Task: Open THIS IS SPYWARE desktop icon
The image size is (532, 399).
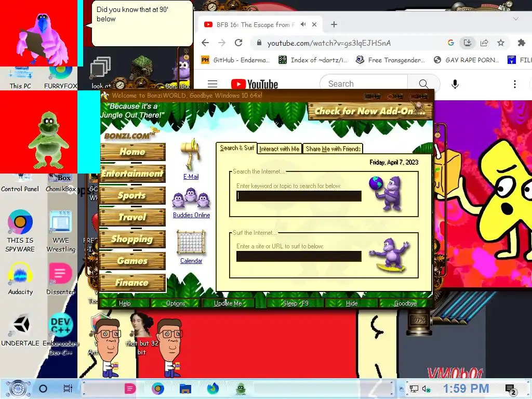Action: point(20,231)
